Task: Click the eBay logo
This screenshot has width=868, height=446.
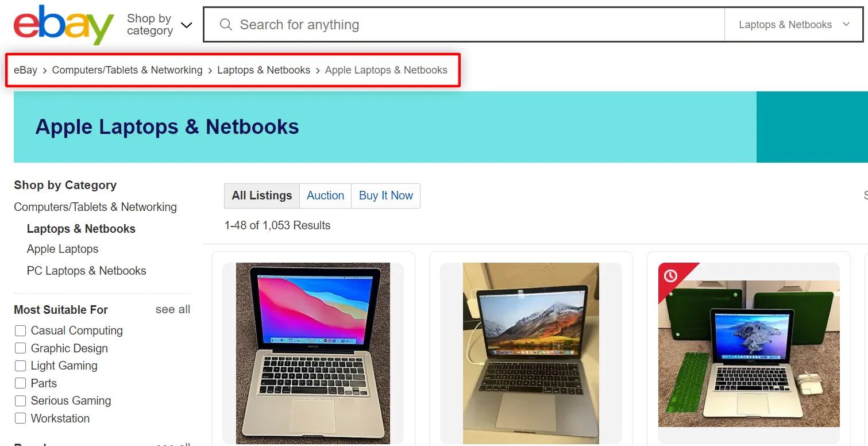Action: [64, 25]
